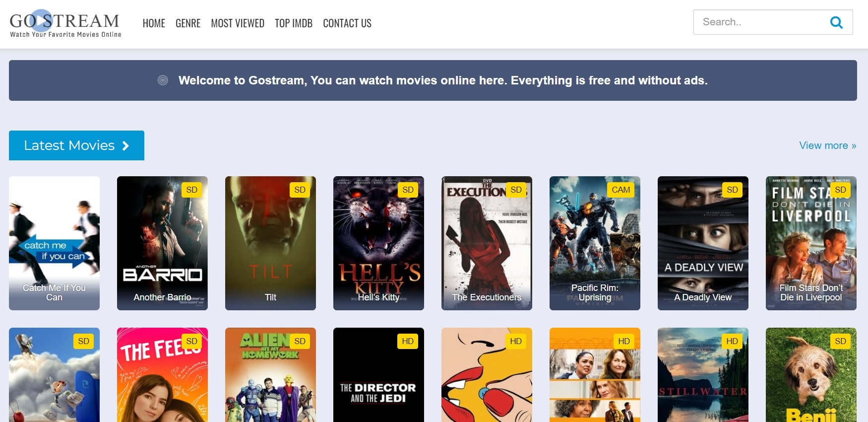Screen dimensions: 868x422
Task: Click 'Watch Your Favorite Movies Online' tagline
Action: tap(65, 34)
